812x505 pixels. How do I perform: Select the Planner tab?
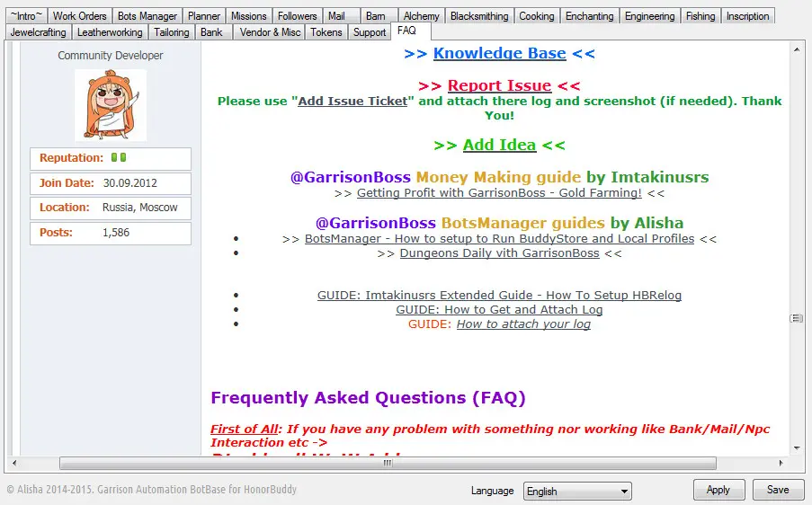(204, 16)
